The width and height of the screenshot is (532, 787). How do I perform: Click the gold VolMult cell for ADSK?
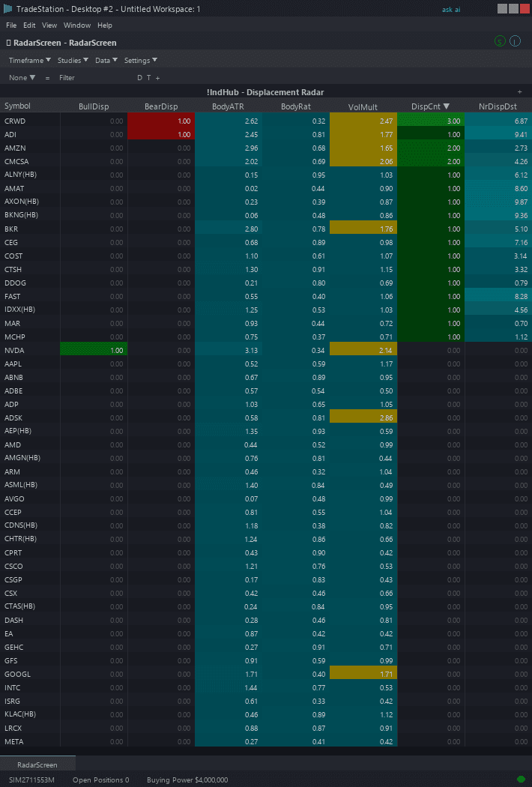[x=363, y=417]
